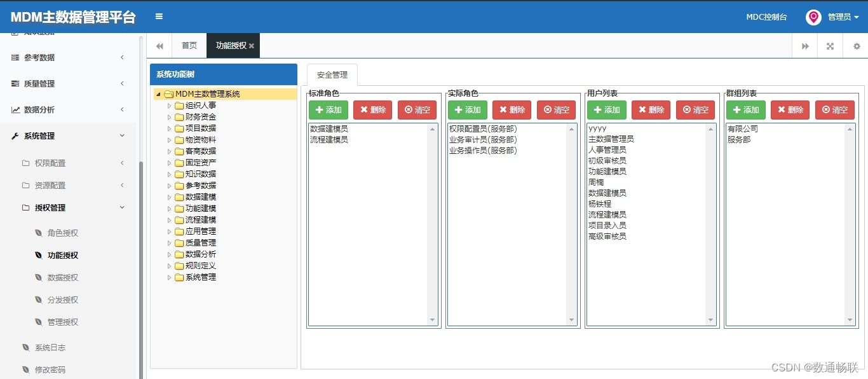Viewport: 868px width, 379px height.
Task: Click the fullscreen expand icon
Action: [830, 46]
